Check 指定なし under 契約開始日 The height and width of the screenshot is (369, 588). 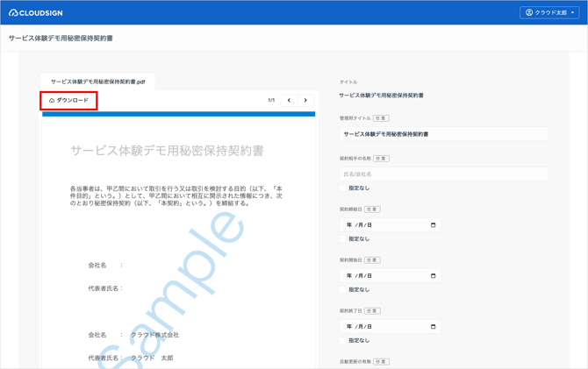pyautogui.click(x=343, y=290)
